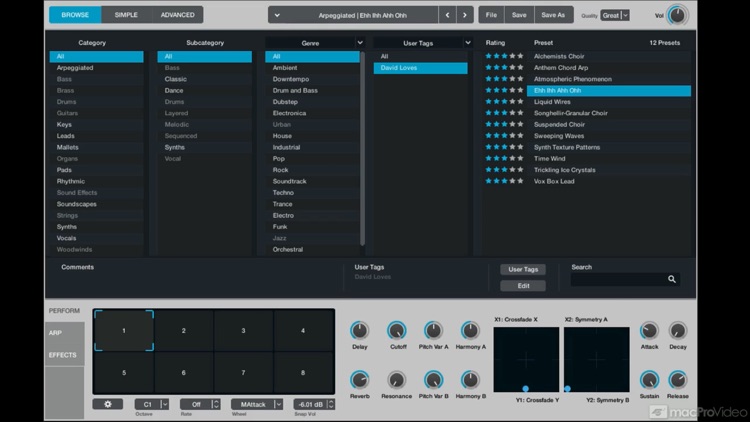The height and width of the screenshot is (422, 750).
Task: Click the Pitch Var A knob
Action: click(x=433, y=331)
